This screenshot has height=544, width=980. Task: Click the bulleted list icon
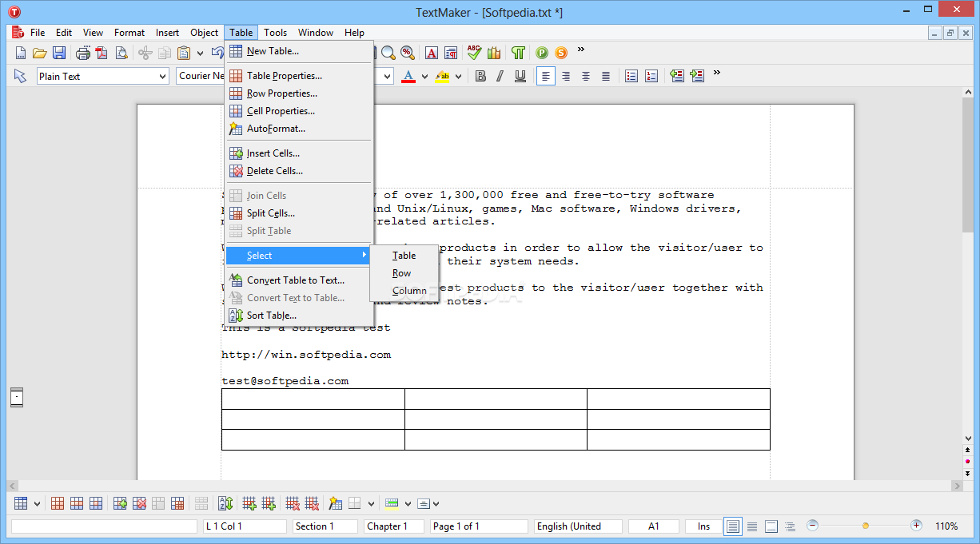631,76
